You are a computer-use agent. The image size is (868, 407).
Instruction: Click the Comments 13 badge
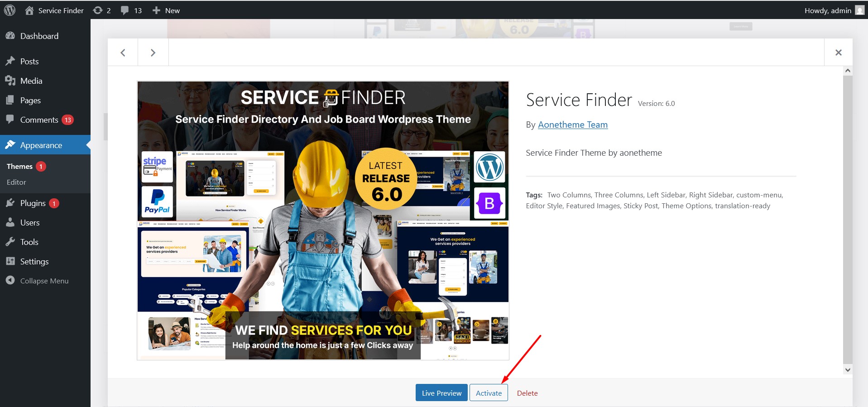point(68,120)
